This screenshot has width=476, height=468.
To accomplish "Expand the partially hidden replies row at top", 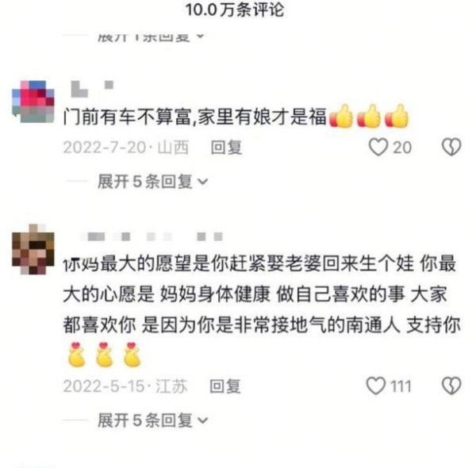I will tap(151, 37).
